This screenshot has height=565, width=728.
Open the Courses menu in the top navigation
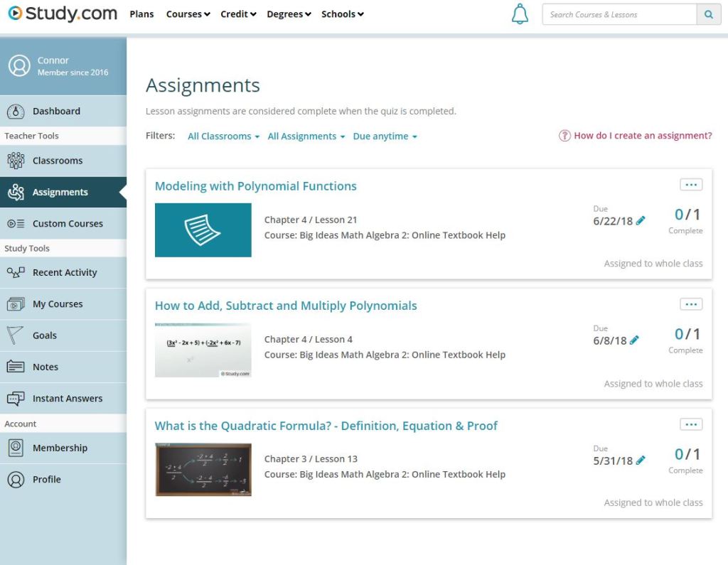click(188, 14)
